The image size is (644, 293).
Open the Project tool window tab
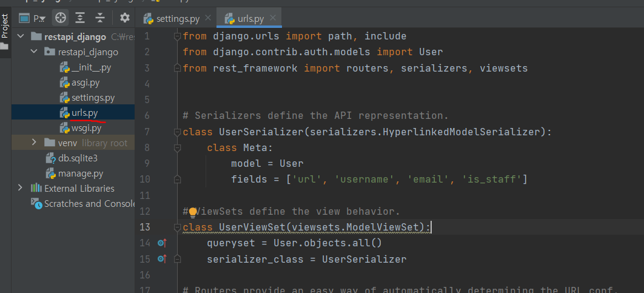tap(5, 25)
